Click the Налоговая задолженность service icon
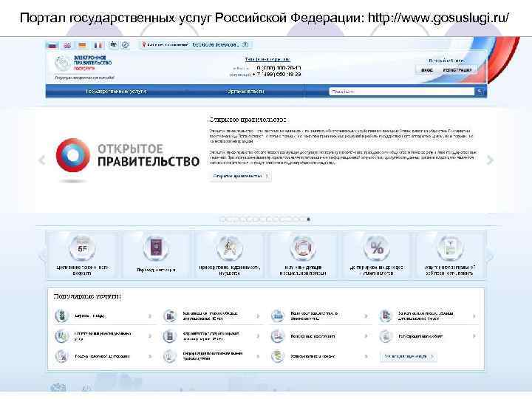 tap(278, 316)
